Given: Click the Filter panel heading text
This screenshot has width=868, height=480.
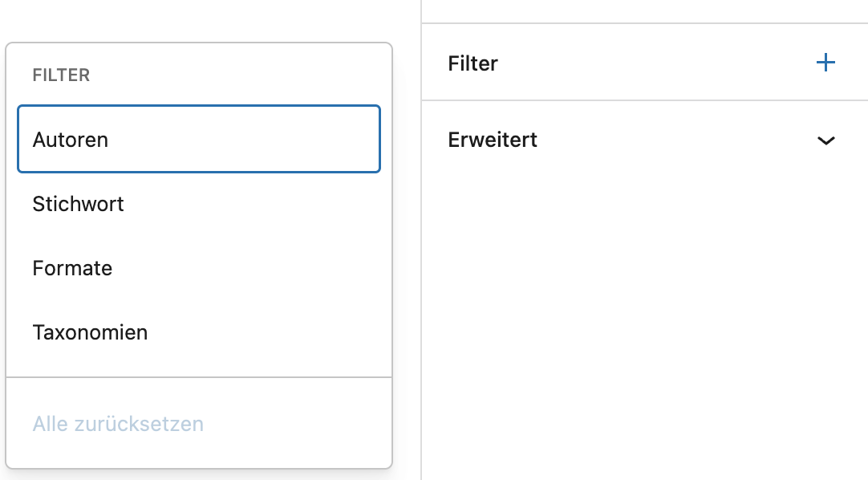Looking at the screenshot, I should point(473,63).
